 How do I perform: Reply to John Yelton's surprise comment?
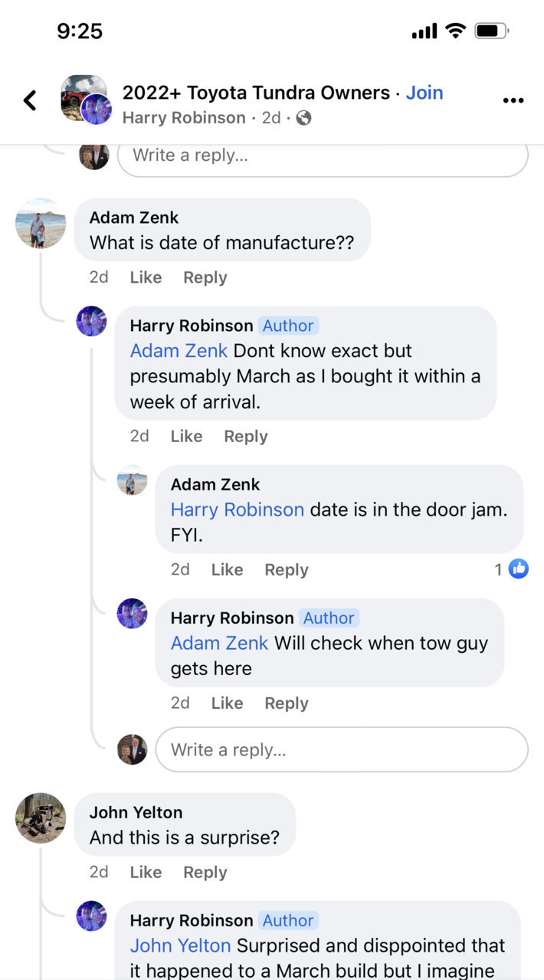point(205,872)
